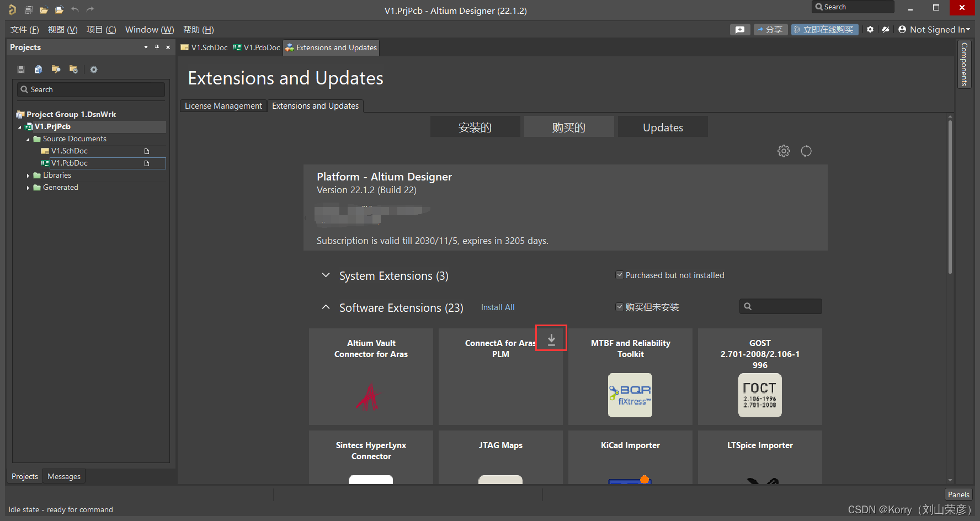
Task: Open Window (W) menu
Action: click(150, 30)
